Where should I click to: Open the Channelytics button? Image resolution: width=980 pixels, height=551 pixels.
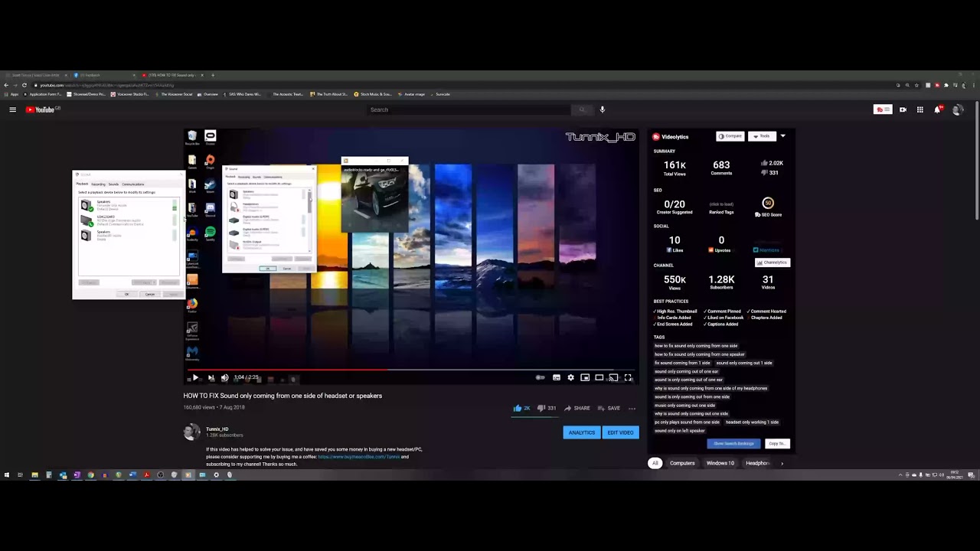(x=772, y=262)
